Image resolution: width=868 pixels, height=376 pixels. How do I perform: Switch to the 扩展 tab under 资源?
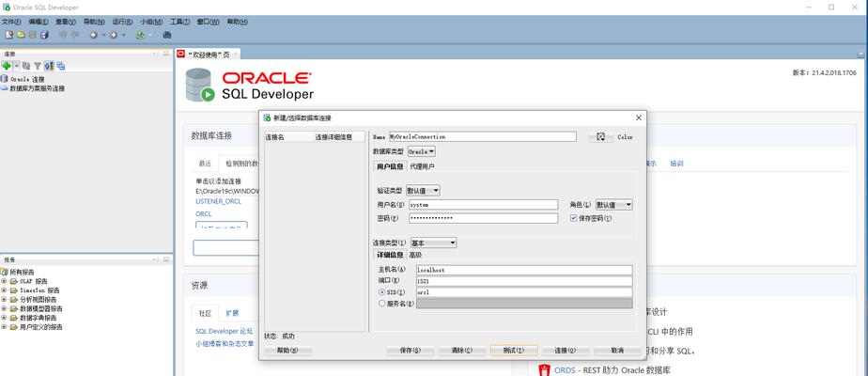pos(233,313)
